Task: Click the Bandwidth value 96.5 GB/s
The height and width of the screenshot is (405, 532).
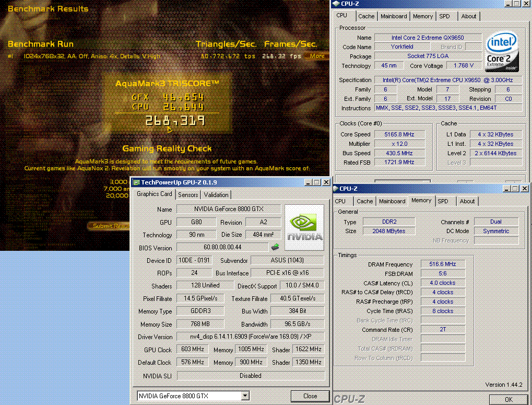Action: (297, 324)
